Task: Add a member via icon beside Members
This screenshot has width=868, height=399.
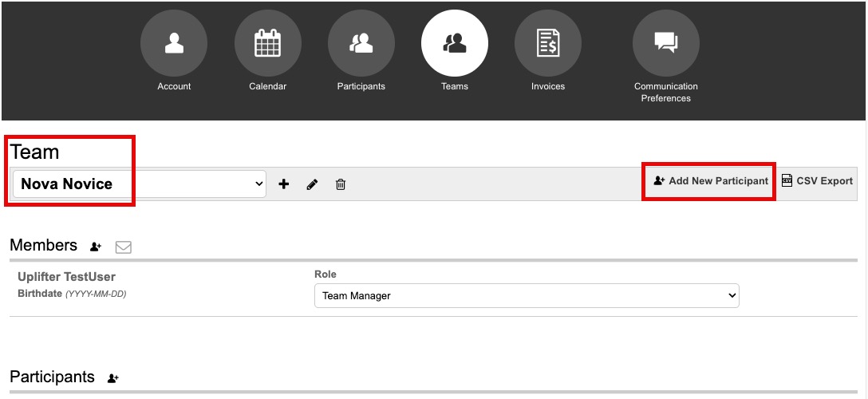Action: click(96, 247)
